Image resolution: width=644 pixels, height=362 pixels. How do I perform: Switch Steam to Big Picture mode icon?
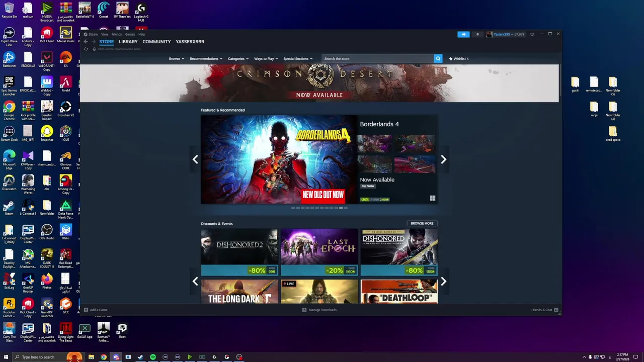click(532, 34)
